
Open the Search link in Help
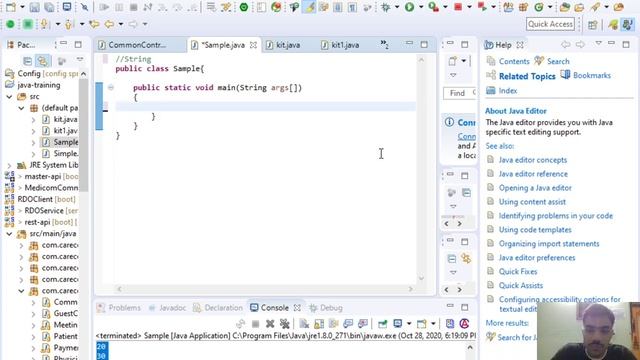[x=558, y=61]
